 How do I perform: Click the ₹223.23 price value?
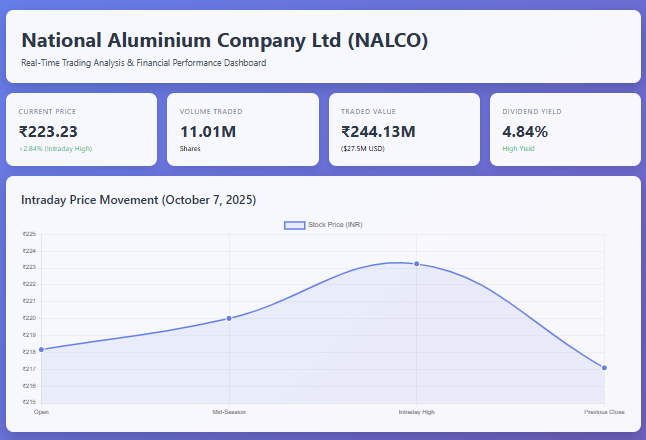[x=48, y=132]
